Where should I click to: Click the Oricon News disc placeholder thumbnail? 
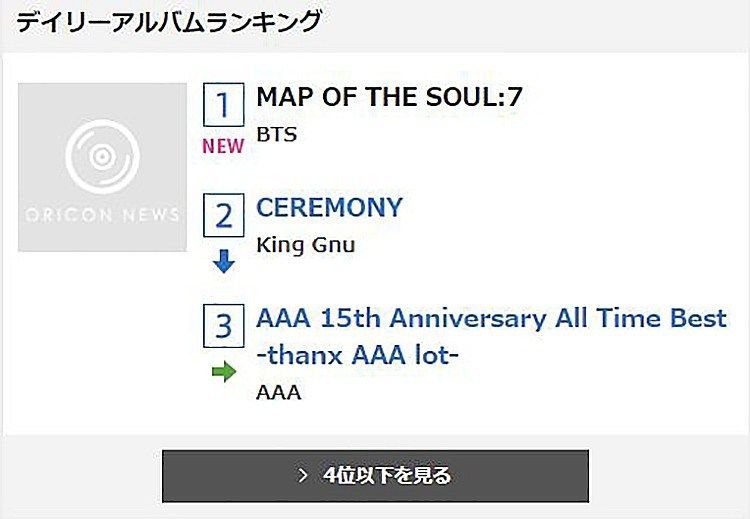[102, 167]
